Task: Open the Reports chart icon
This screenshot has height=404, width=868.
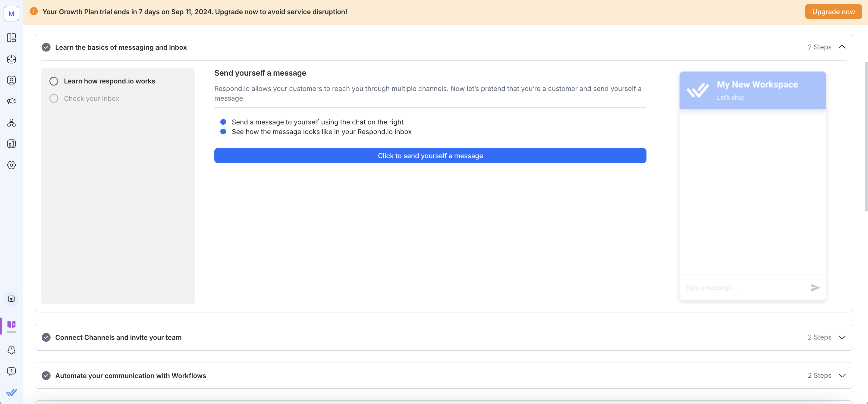Action: [11, 144]
